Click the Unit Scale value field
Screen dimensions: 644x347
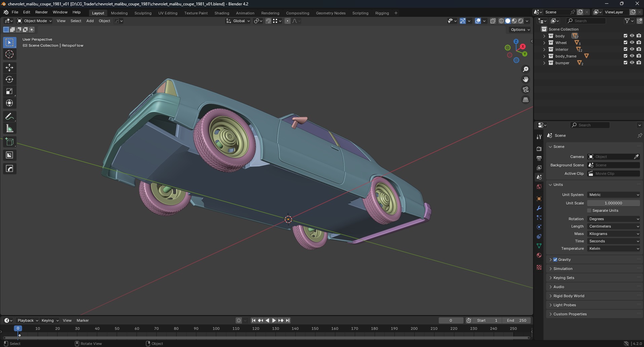tap(613, 203)
